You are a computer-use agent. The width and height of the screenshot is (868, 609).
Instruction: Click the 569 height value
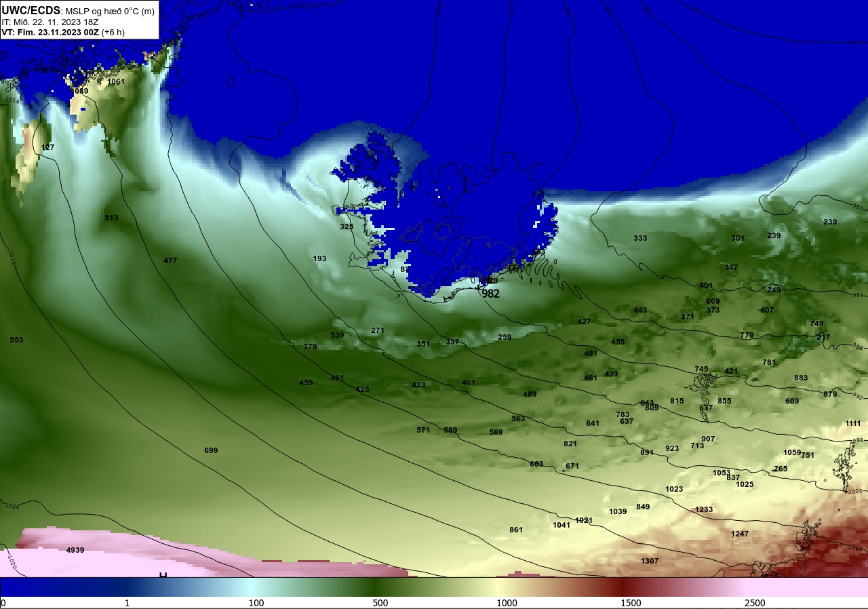[496, 432]
